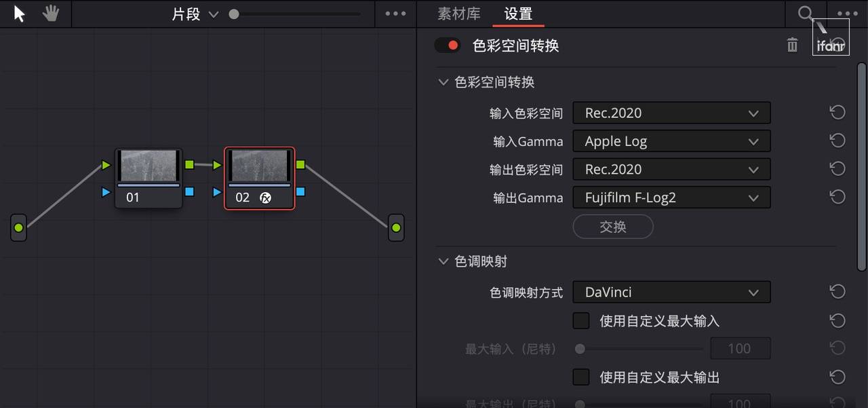The width and height of the screenshot is (868, 408).
Task: Enable use custom max output checkbox
Action: point(581,377)
